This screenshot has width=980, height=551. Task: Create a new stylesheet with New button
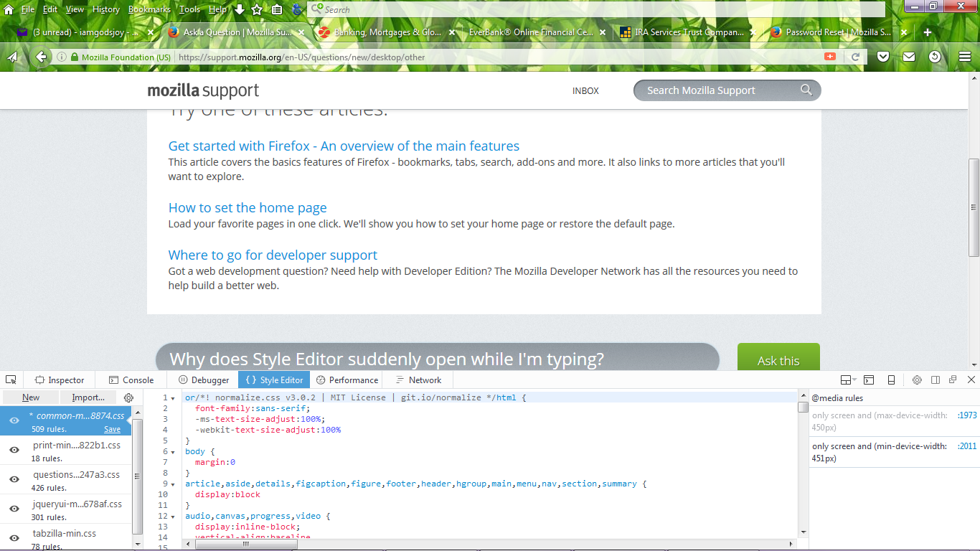pyautogui.click(x=31, y=397)
